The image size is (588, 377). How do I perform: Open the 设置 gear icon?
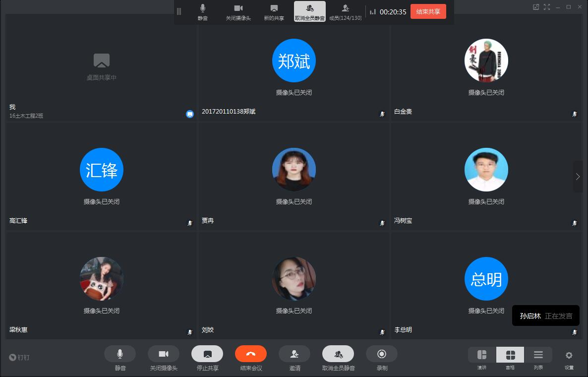click(x=569, y=355)
